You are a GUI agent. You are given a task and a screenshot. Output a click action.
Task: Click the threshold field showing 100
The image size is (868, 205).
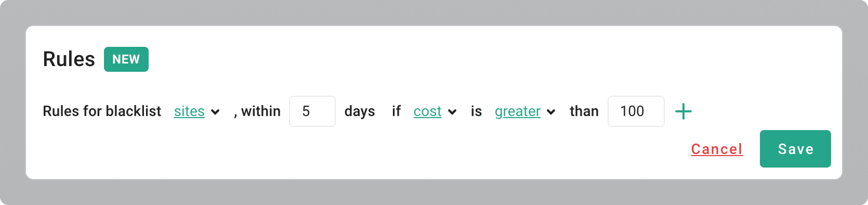coord(635,111)
